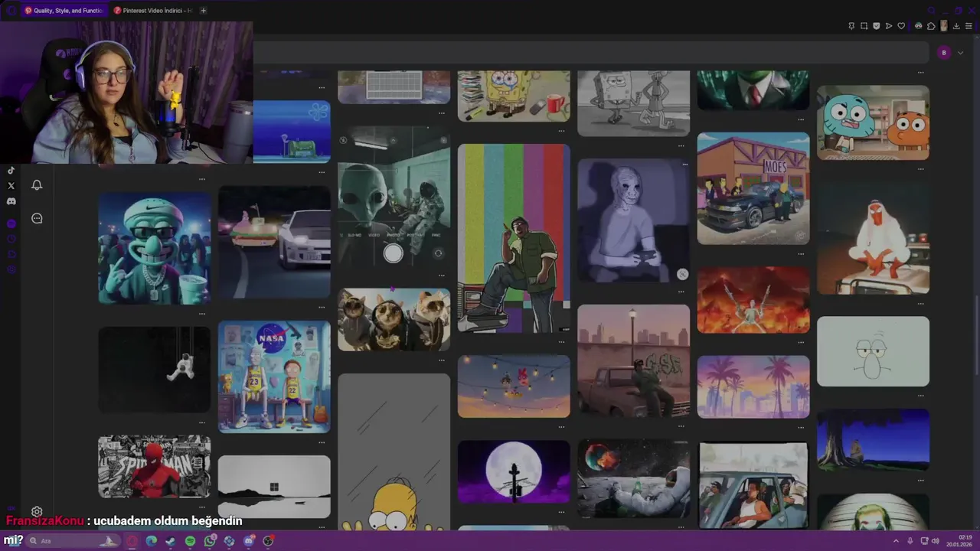Open more options for three cats pin
980x551 pixels.
(x=442, y=360)
